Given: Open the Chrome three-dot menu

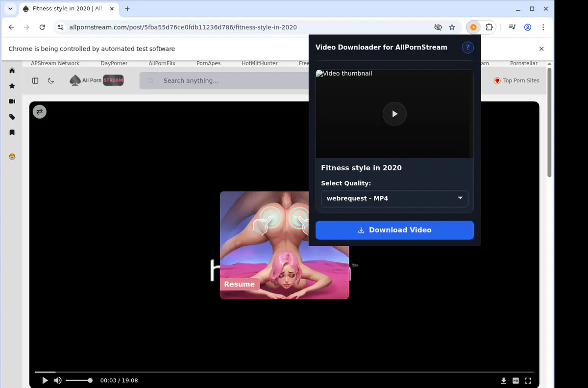Looking at the screenshot, I should (x=543, y=27).
